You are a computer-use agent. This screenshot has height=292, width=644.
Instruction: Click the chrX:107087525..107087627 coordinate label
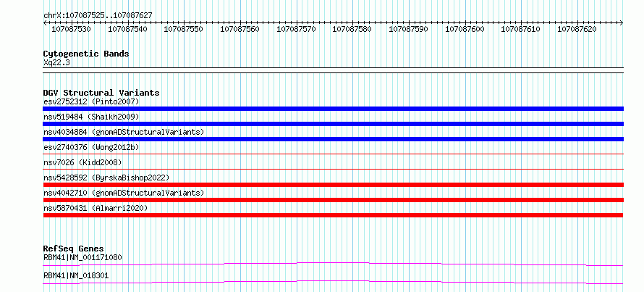tap(98, 15)
